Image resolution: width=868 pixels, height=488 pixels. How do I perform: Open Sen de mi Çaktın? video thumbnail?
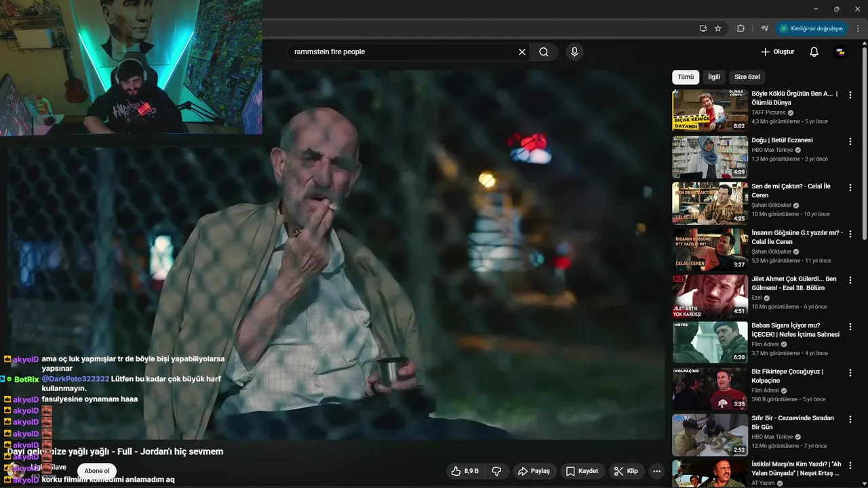(710, 203)
